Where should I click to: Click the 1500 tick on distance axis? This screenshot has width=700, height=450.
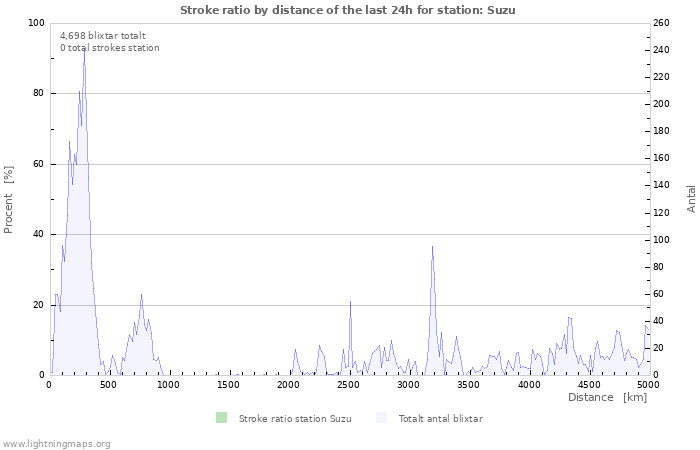[x=229, y=384]
